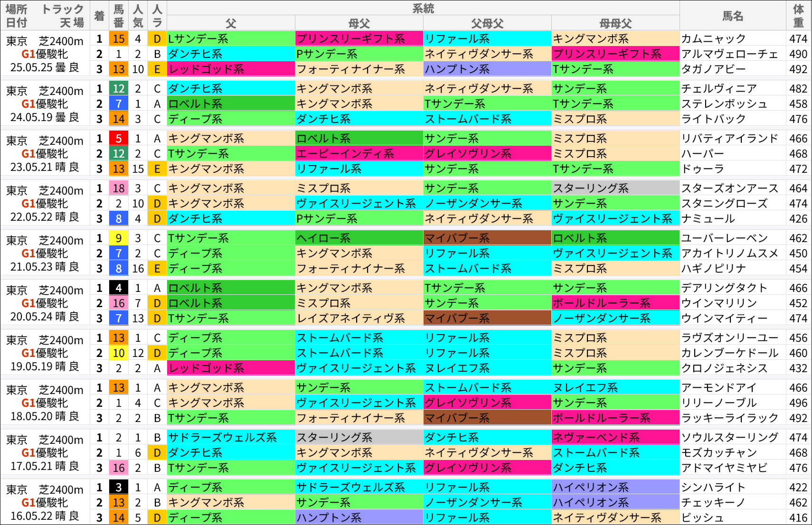Click the 22.05.22 race date
This screenshot has height=525, width=812.
pos(31,217)
